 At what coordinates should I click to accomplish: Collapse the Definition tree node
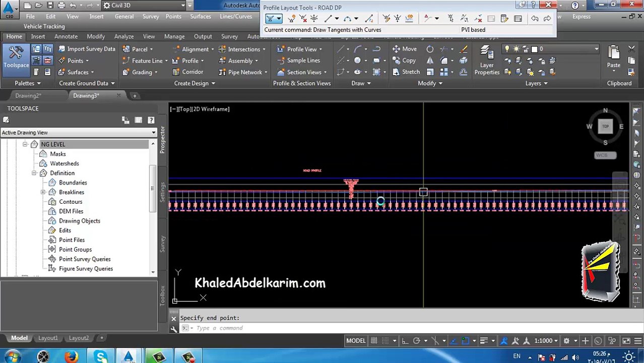(x=34, y=173)
